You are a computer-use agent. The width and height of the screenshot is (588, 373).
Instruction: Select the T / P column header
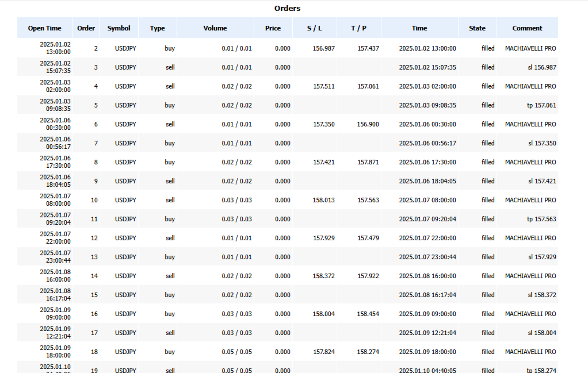pos(359,28)
